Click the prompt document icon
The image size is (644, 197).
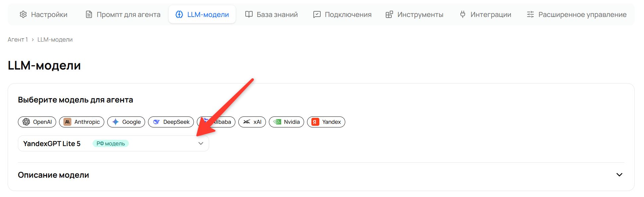point(89,14)
